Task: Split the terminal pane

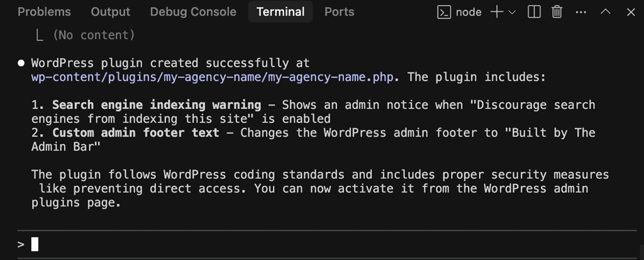Action: coord(534,13)
